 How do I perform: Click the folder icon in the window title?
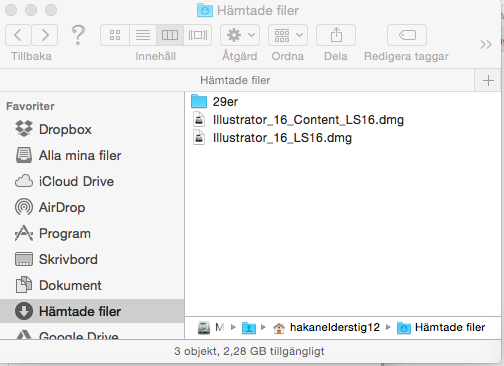(x=205, y=10)
